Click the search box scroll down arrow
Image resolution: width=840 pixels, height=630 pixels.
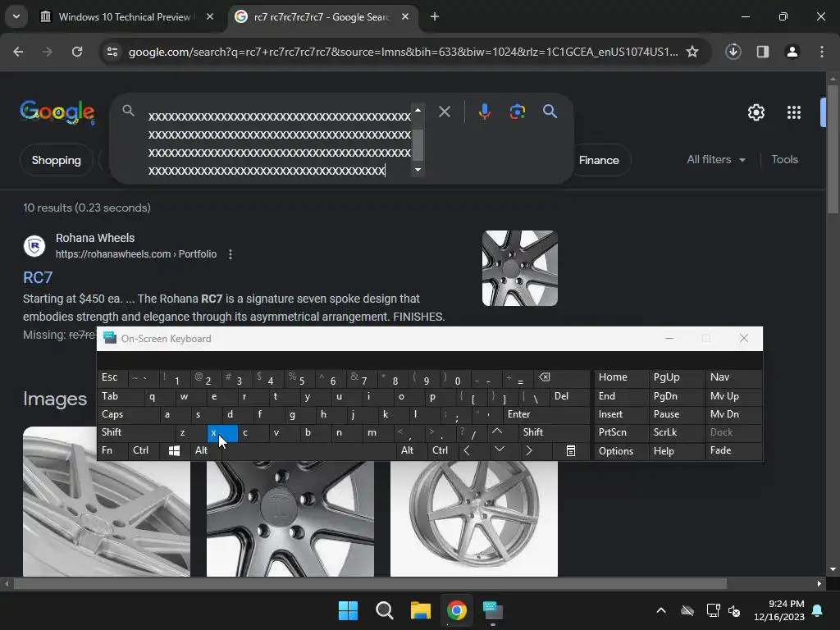pos(418,171)
